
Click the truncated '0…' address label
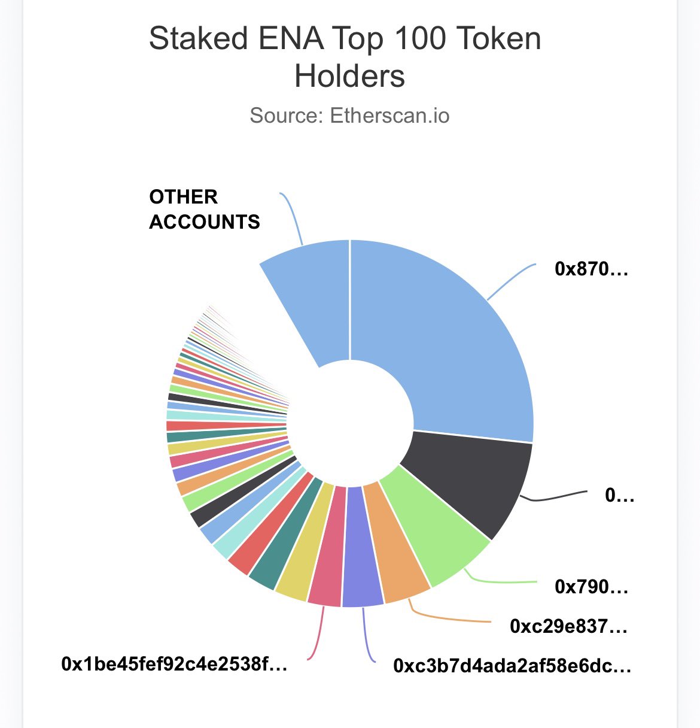[619, 495]
